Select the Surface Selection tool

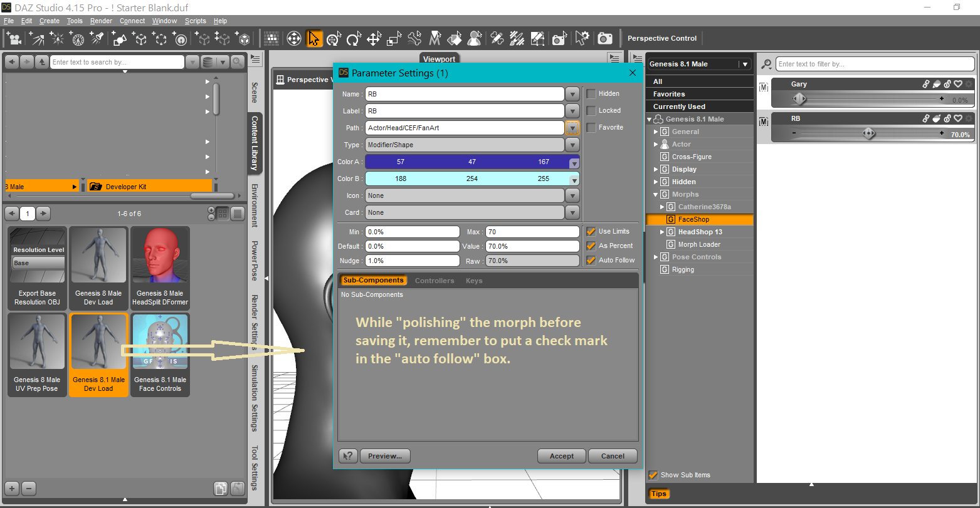click(x=454, y=39)
